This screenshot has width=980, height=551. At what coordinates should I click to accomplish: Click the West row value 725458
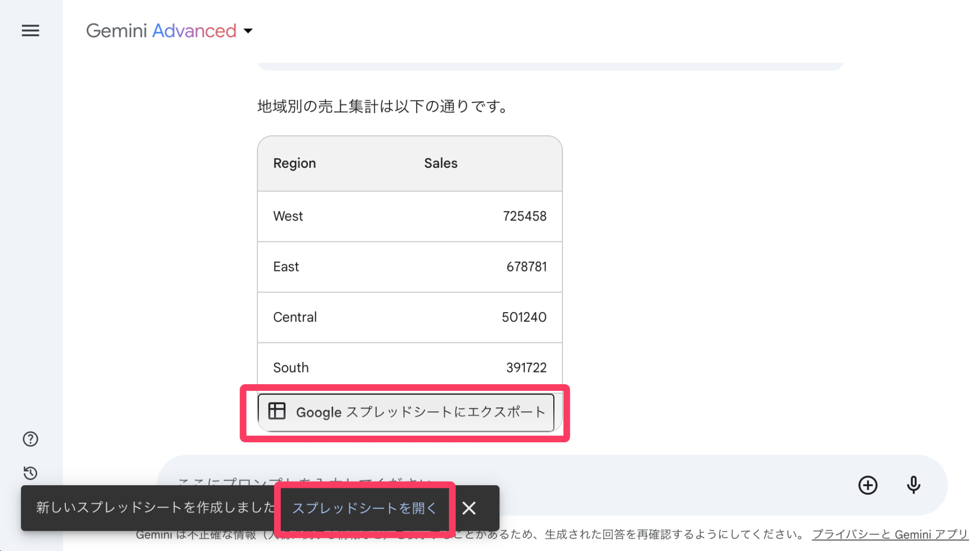pyautogui.click(x=524, y=216)
